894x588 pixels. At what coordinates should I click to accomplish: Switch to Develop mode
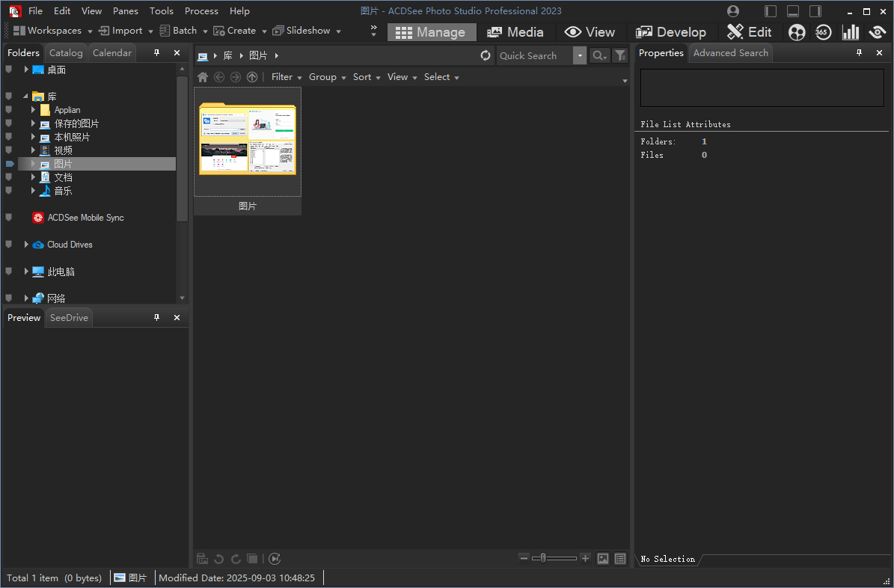671,32
